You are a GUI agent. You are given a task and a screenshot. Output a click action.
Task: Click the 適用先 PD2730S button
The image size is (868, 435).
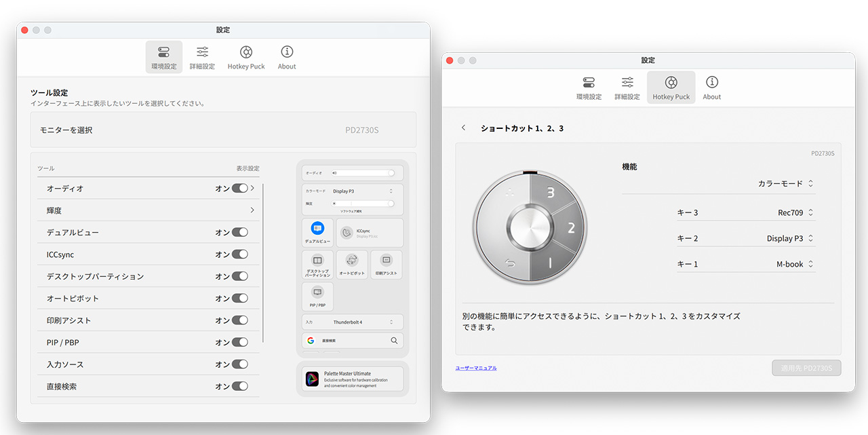pyautogui.click(x=806, y=368)
